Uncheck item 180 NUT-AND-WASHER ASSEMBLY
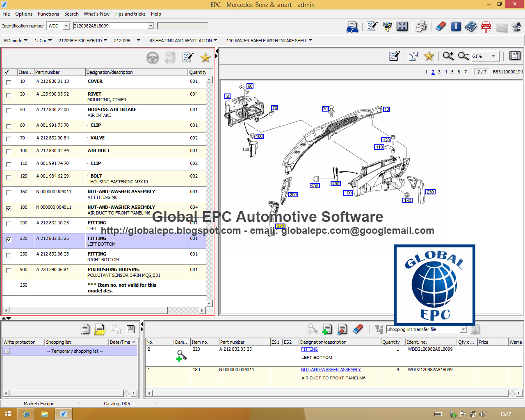The height and width of the screenshot is (420, 525). point(9,208)
